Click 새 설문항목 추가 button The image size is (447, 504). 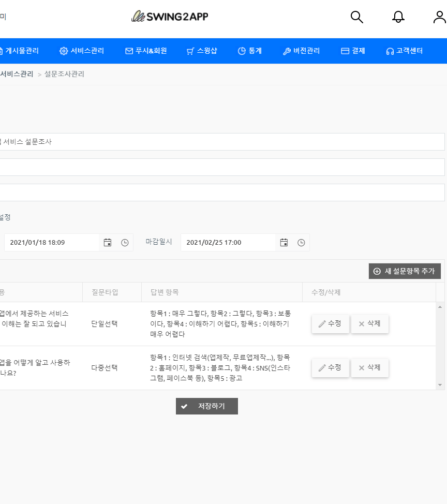tap(405, 271)
